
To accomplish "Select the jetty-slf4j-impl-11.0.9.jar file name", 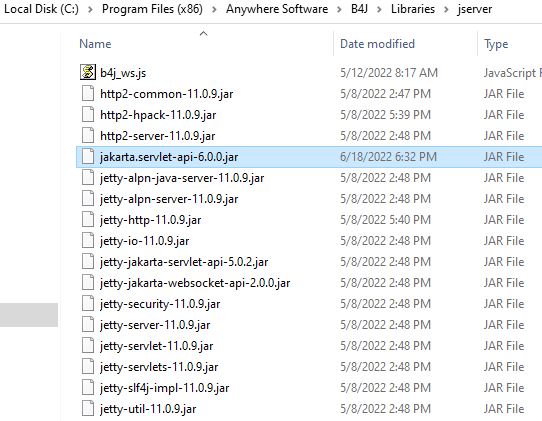I will tap(165, 388).
